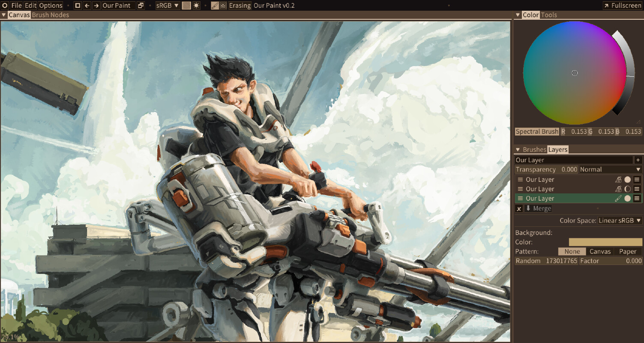This screenshot has width=644, height=343.
Task: Set background pattern to Canvas
Action: click(600, 252)
